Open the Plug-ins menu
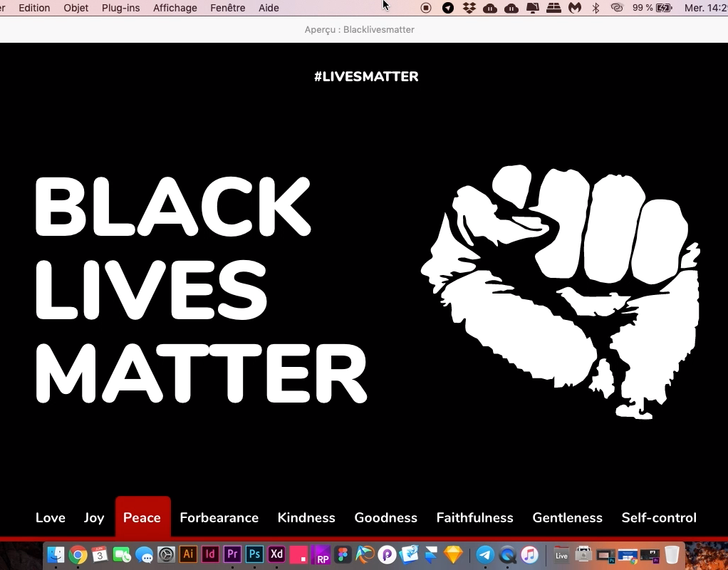Image resolution: width=728 pixels, height=570 pixels. point(120,8)
